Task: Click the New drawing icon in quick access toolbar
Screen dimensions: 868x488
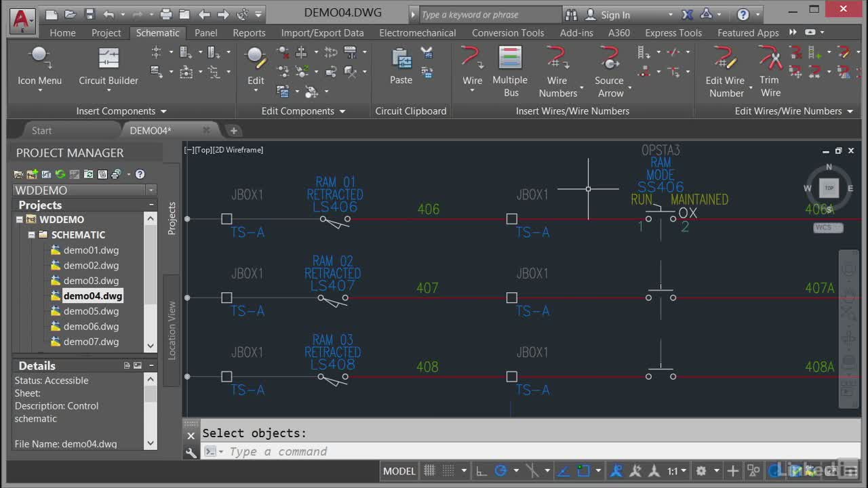Action: click(52, 14)
